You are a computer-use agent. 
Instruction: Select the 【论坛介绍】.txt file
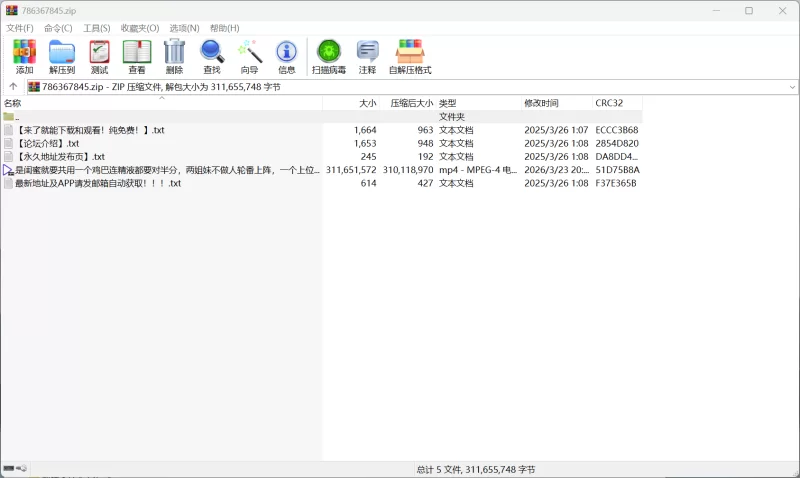[x=48, y=143]
